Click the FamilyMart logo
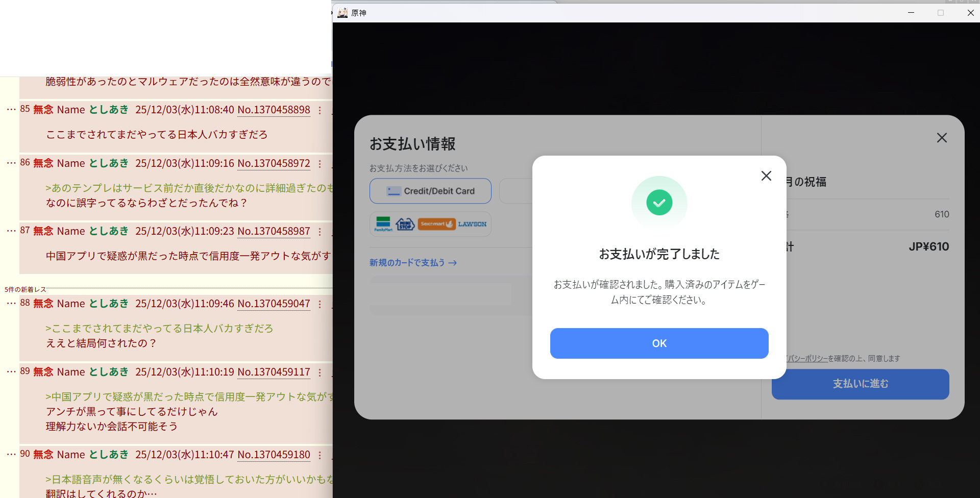This screenshot has height=498, width=980. tap(383, 224)
